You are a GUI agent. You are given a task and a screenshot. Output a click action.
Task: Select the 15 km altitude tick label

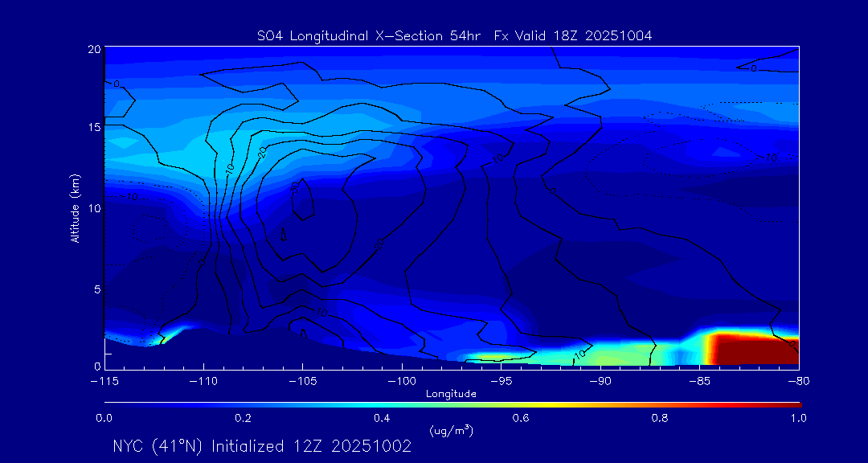pos(93,128)
